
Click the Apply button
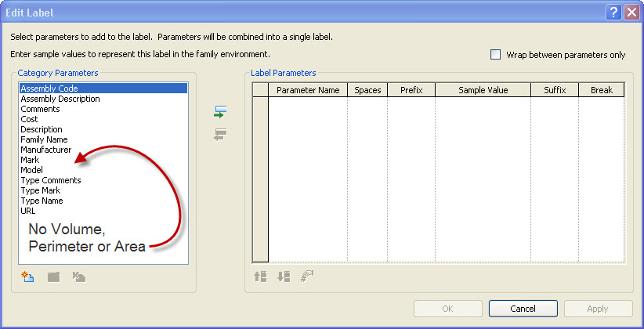tap(598, 309)
